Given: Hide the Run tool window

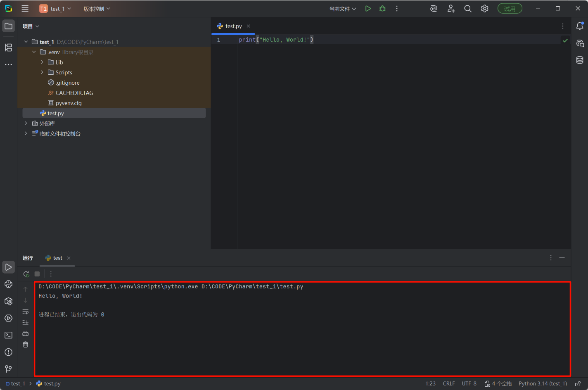Looking at the screenshot, I should pyautogui.click(x=562, y=258).
